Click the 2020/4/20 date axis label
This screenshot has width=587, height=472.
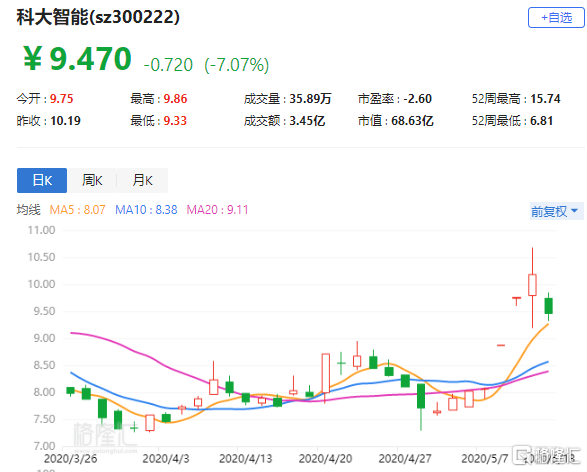click(325, 459)
